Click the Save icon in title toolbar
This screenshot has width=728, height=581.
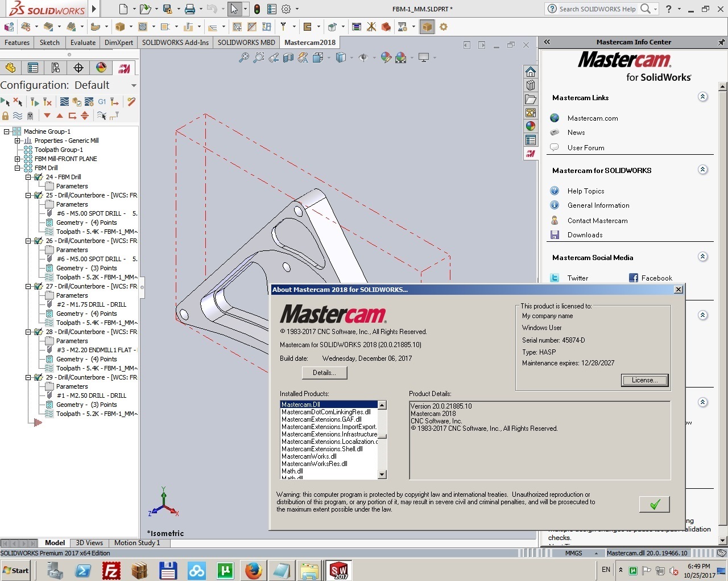(167, 9)
